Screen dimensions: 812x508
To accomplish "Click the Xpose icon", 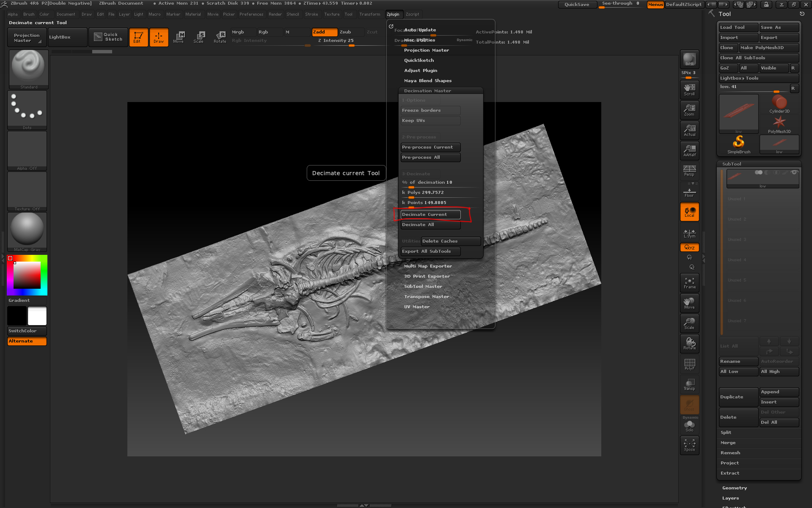I will pyautogui.click(x=689, y=445).
